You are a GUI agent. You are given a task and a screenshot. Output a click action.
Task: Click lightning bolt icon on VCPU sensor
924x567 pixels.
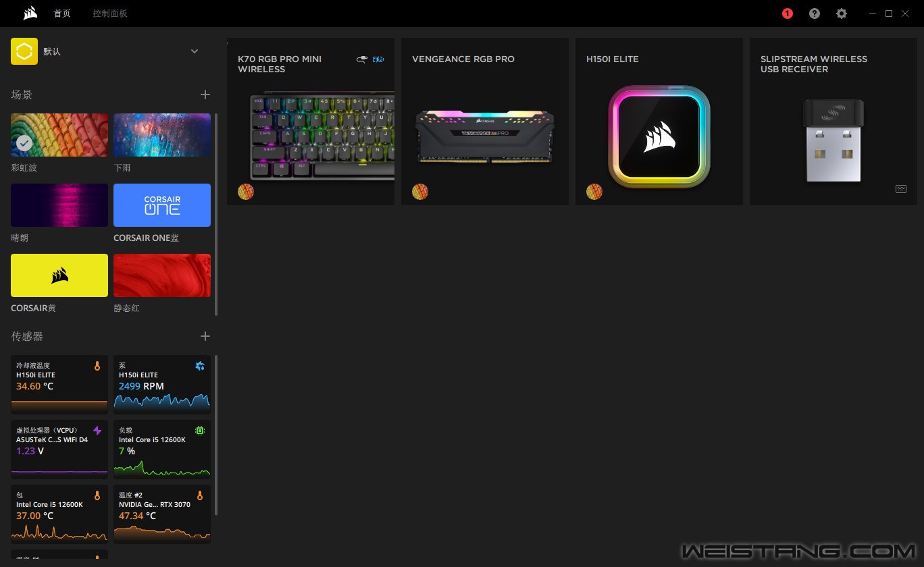[97, 431]
